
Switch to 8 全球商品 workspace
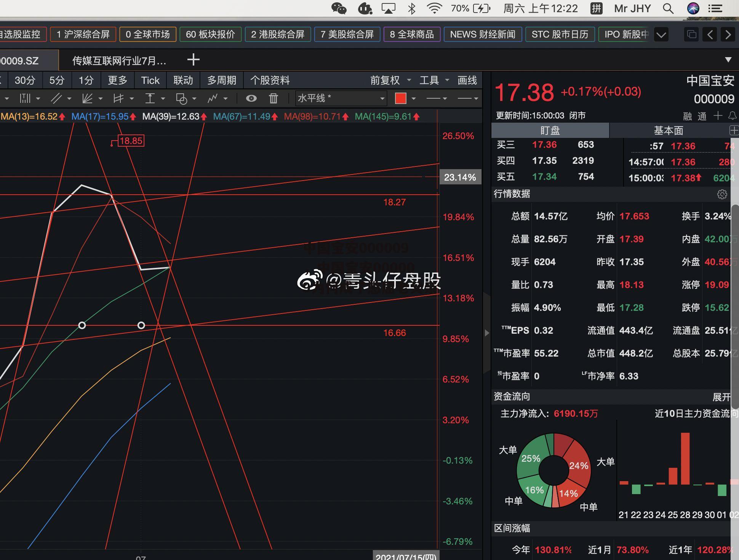412,35
